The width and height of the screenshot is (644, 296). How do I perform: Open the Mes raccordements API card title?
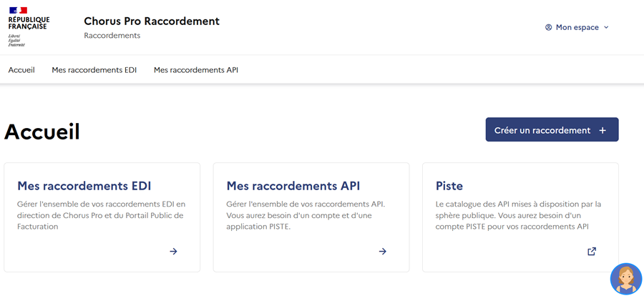tap(293, 186)
